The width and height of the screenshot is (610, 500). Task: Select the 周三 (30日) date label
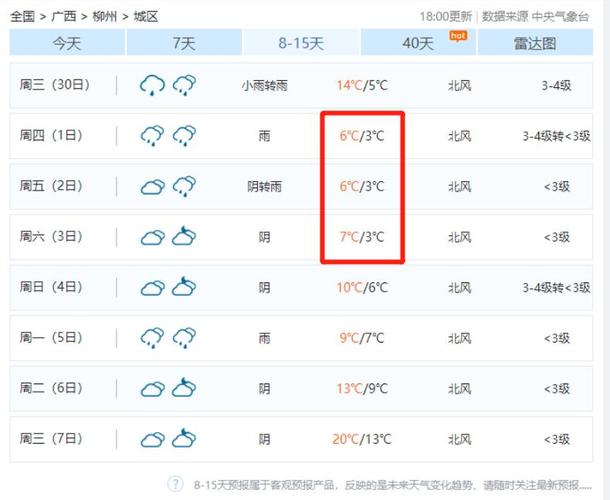(x=55, y=85)
